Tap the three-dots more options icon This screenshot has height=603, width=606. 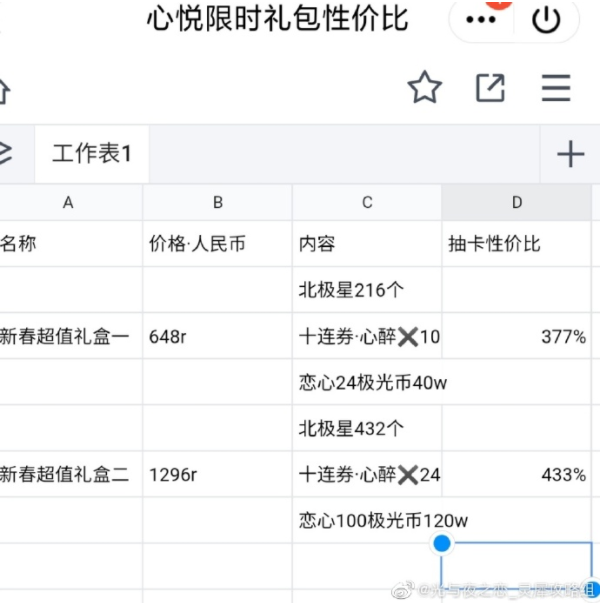481,21
